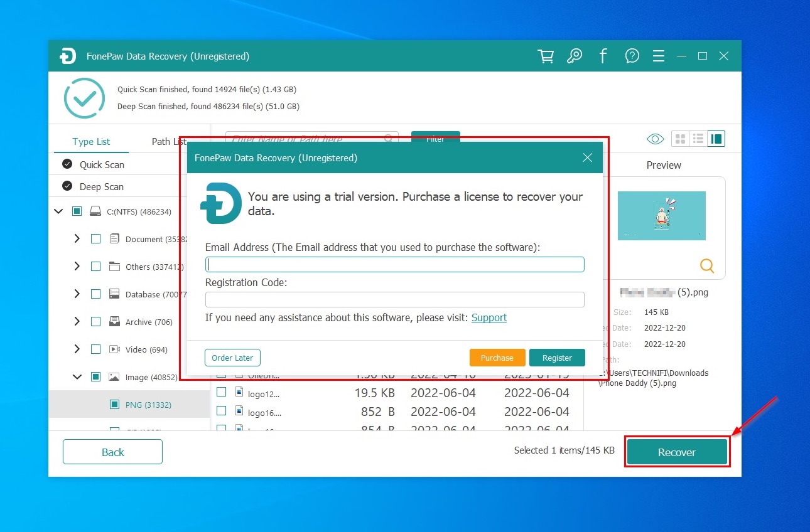Check the 852 B logo16 file checkbox
This screenshot has width=810, height=532.
tap(221, 411)
